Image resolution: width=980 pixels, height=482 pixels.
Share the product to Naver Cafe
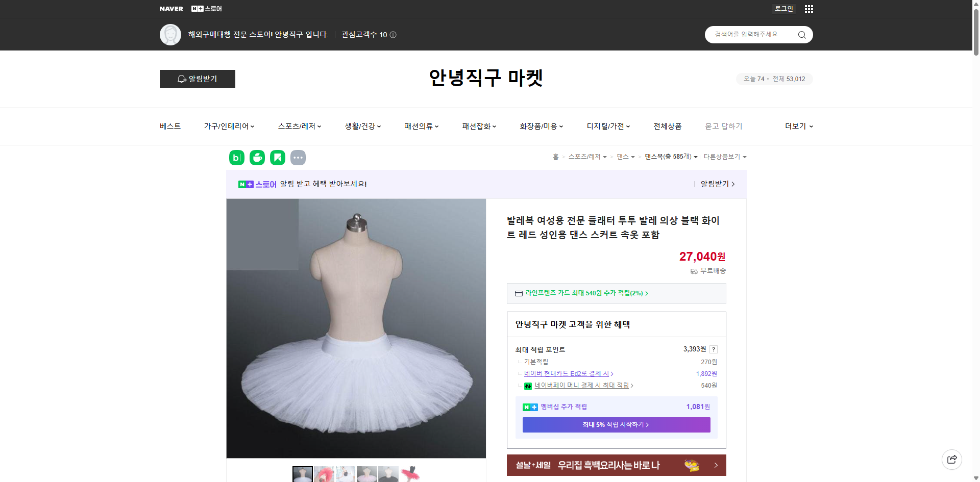[257, 158]
